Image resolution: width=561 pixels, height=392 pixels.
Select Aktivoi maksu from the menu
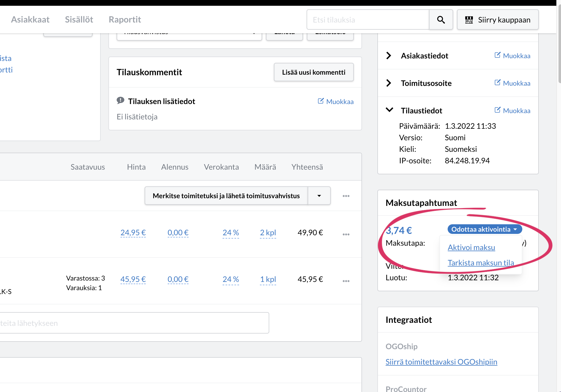coord(471,247)
